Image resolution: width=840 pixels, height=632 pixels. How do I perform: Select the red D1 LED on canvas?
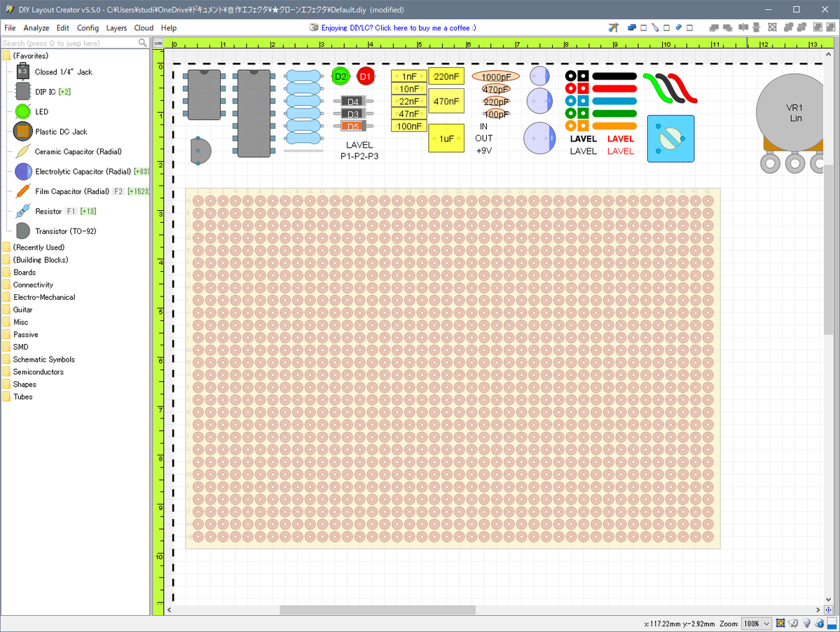366,76
